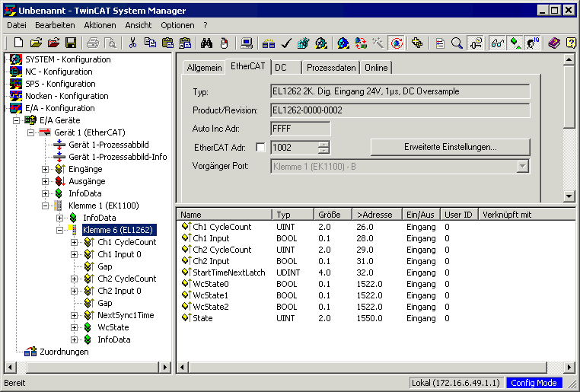This screenshot has width=580, height=392.
Task: Click the properties panel scroll down arrow
Action: [x=569, y=196]
